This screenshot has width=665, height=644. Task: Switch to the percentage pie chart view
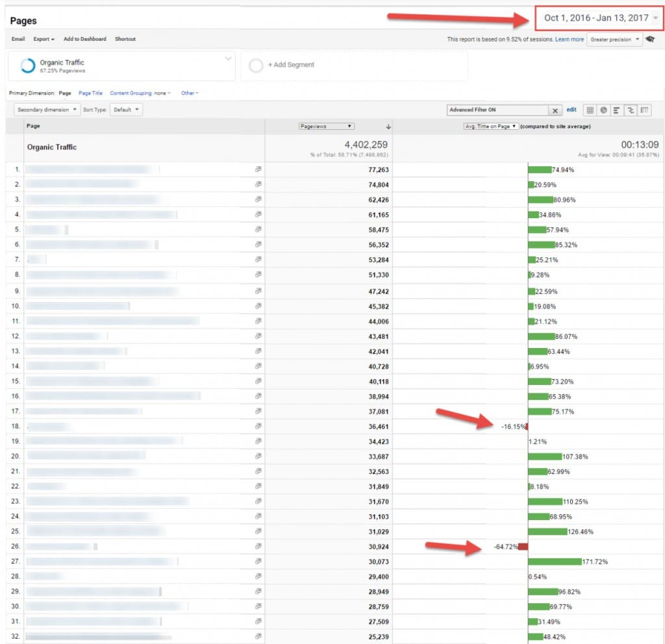(603, 110)
